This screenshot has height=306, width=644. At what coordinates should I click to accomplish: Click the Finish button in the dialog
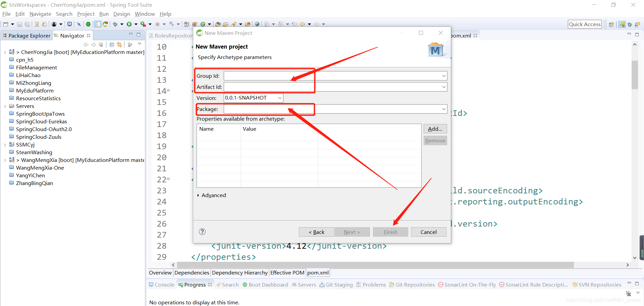390,232
